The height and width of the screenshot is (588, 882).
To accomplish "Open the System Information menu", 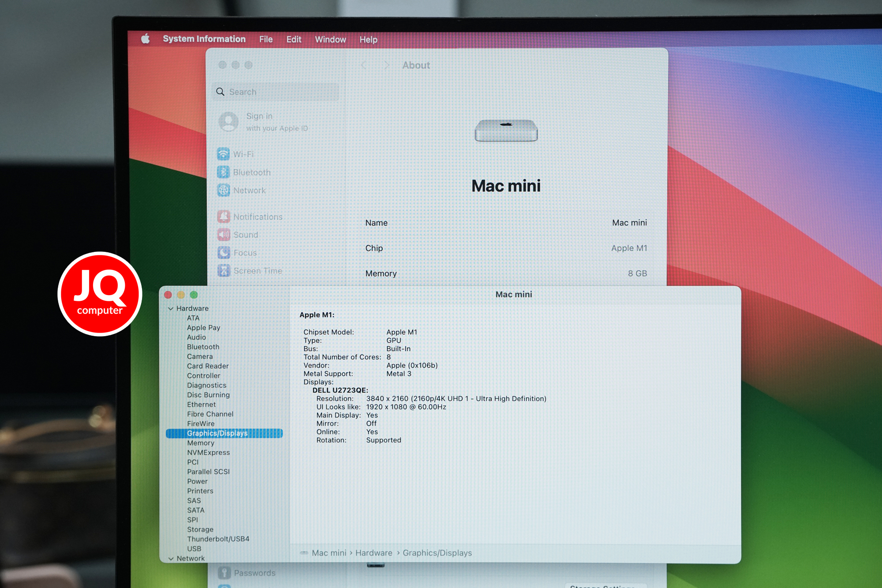I will pos(204,39).
